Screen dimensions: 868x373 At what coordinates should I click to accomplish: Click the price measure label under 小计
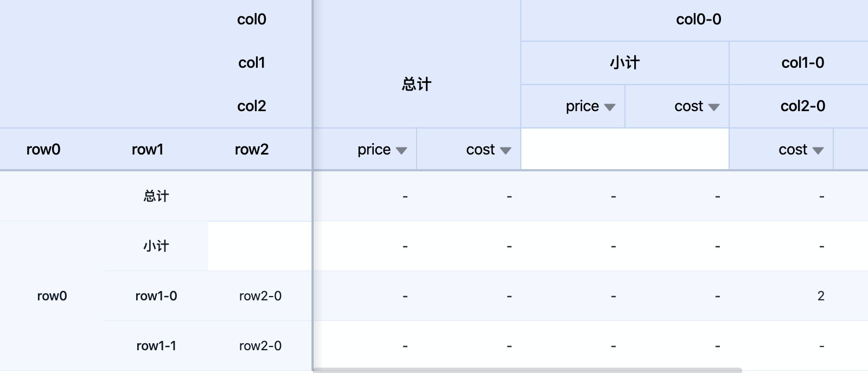point(583,106)
